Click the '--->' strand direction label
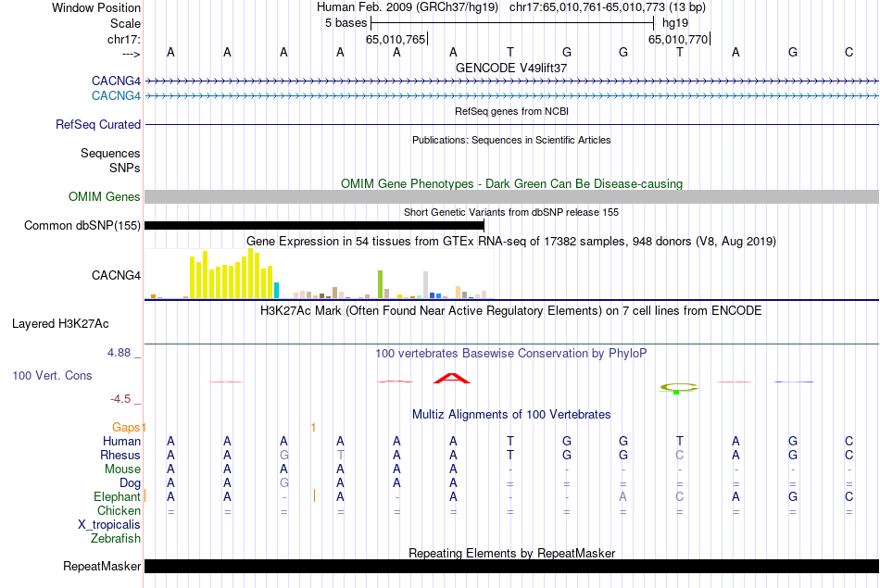The width and height of the screenshot is (880, 588). 131,54
